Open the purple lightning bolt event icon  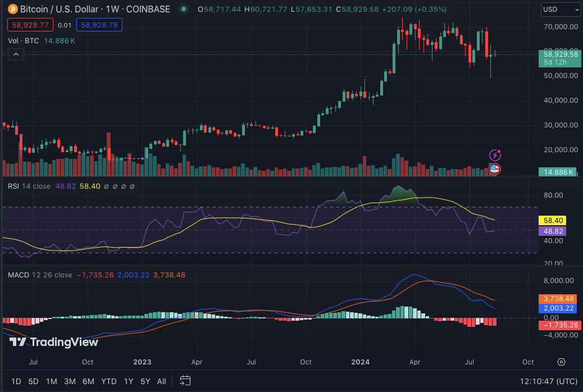tap(495, 154)
